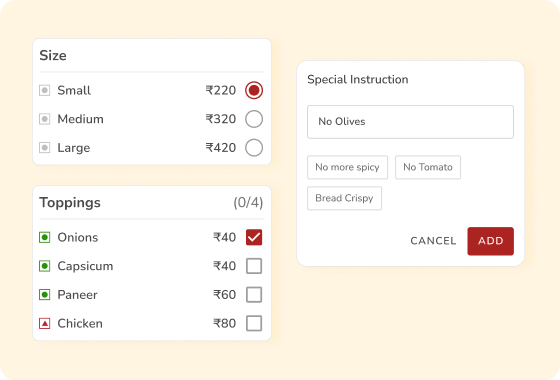Image resolution: width=560 pixels, height=380 pixels.
Task: Tick the Capsicum topping checkbox
Action: pos(254,266)
